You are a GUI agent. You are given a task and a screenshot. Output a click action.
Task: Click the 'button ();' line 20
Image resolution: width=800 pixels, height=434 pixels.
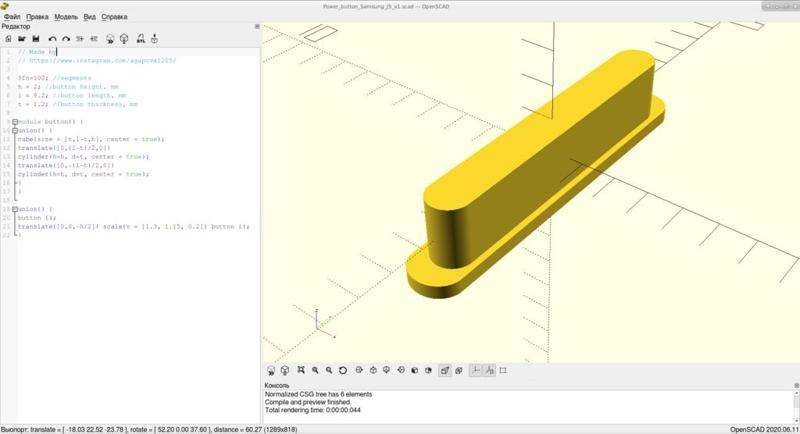[37, 218]
